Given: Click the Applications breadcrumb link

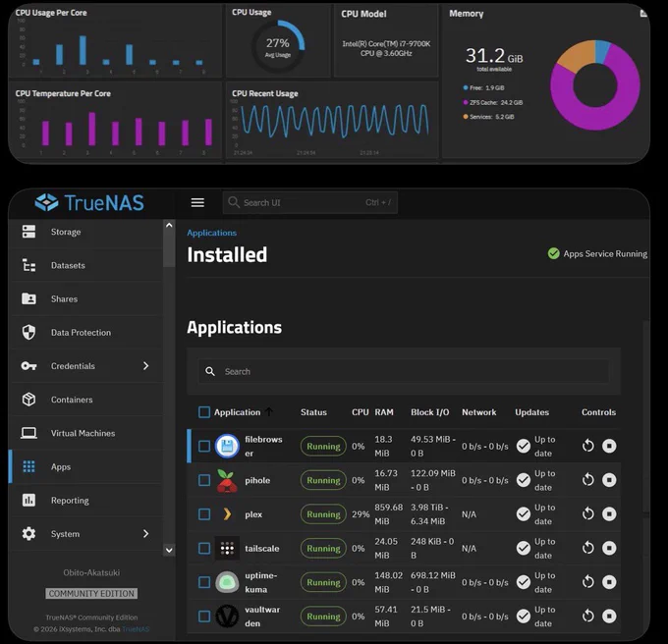Looking at the screenshot, I should coord(212,233).
